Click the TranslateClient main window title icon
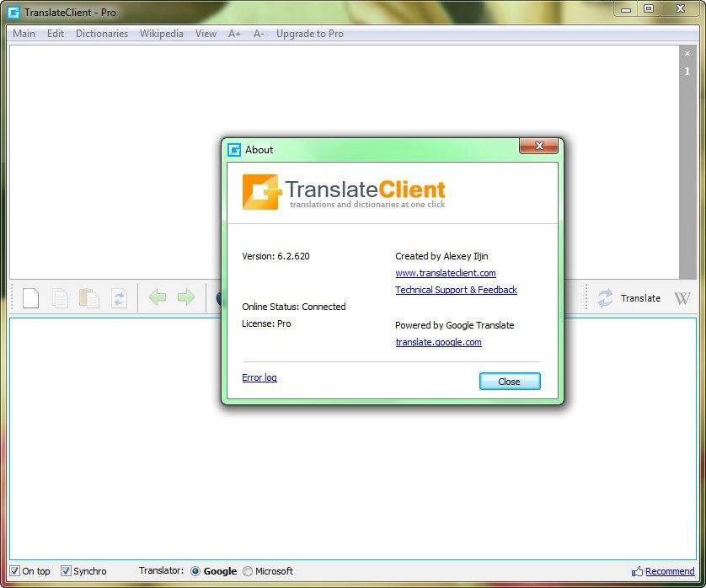Viewport: 706px width, 588px height. click(x=14, y=13)
